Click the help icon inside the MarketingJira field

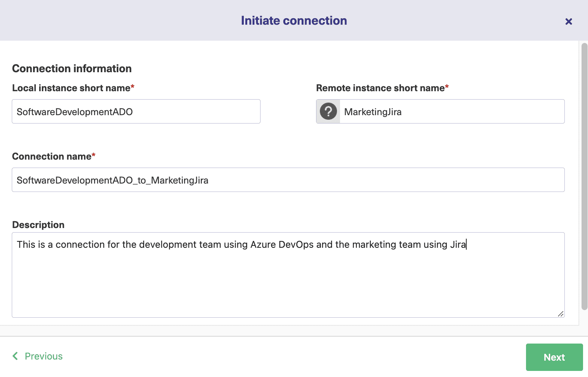[x=327, y=111]
